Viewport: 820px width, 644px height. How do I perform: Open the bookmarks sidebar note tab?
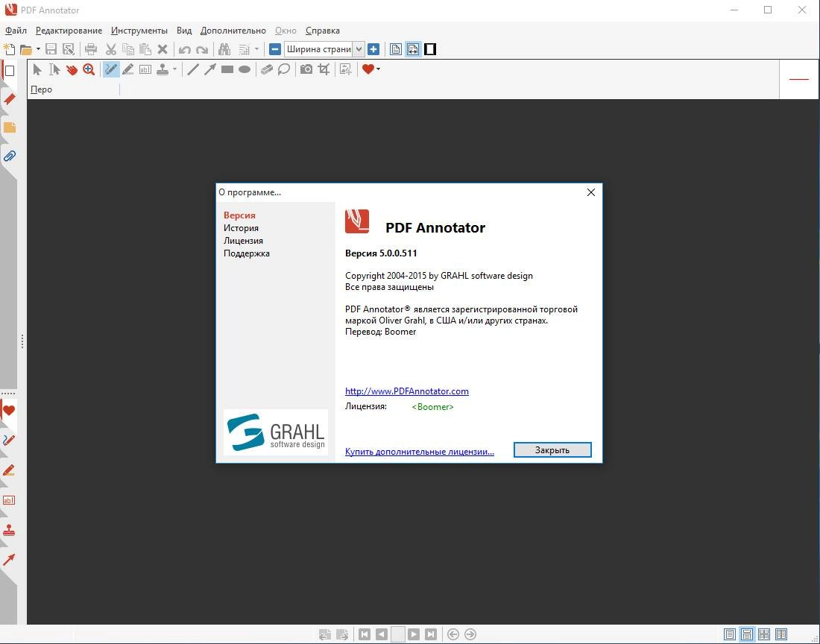click(x=9, y=127)
